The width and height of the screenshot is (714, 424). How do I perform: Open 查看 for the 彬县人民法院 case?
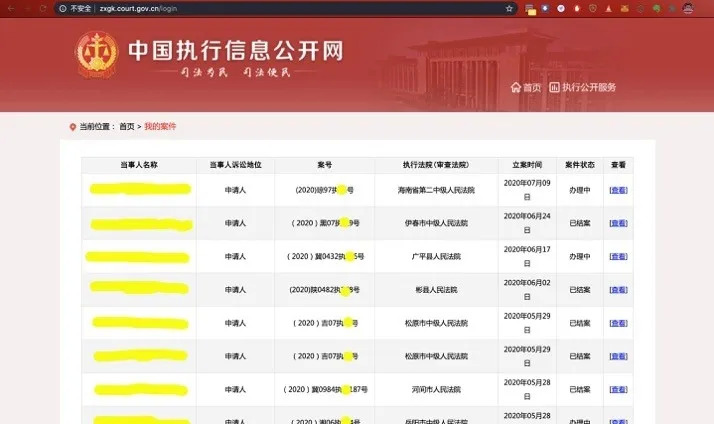618,290
